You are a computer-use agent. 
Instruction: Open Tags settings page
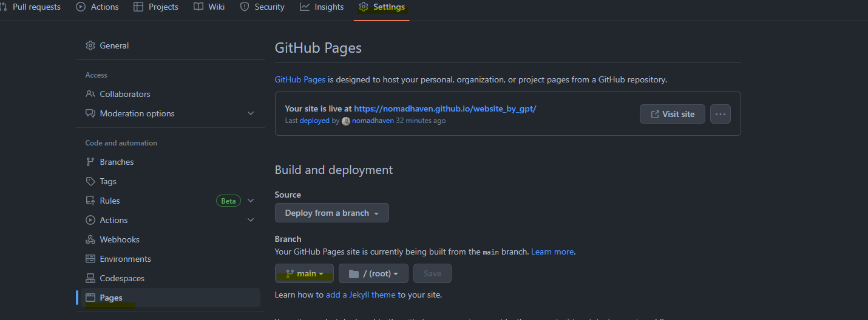tap(170, 181)
